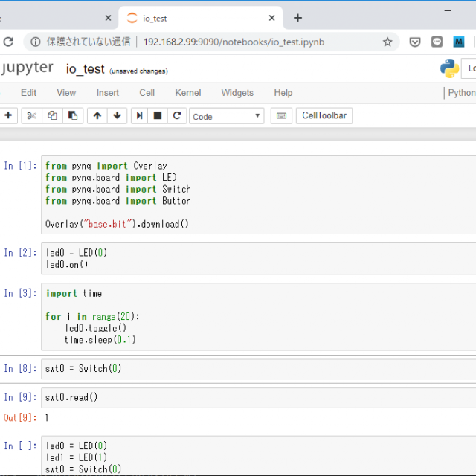Screen dimensions: 476x476
Task: Open the Insert menu
Action: 107,93
